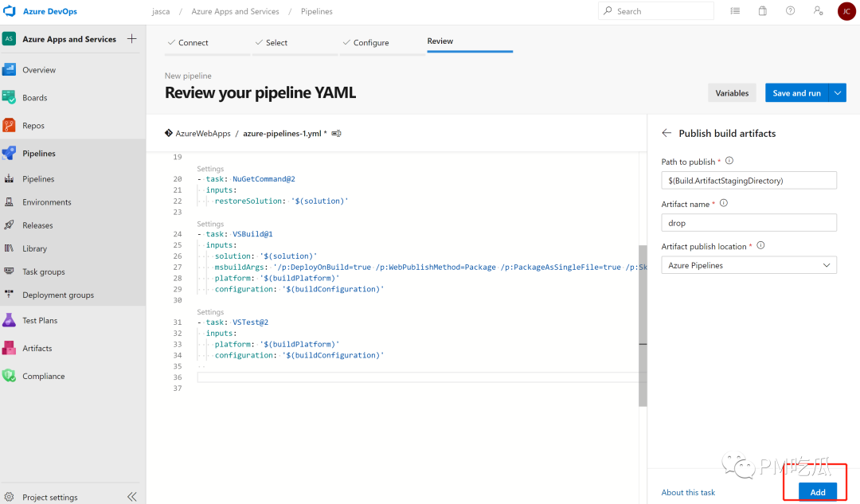Viewport: 860px width, 504px height.
Task: Click Settings link above NuGetCommand@2 task
Action: [210, 169]
